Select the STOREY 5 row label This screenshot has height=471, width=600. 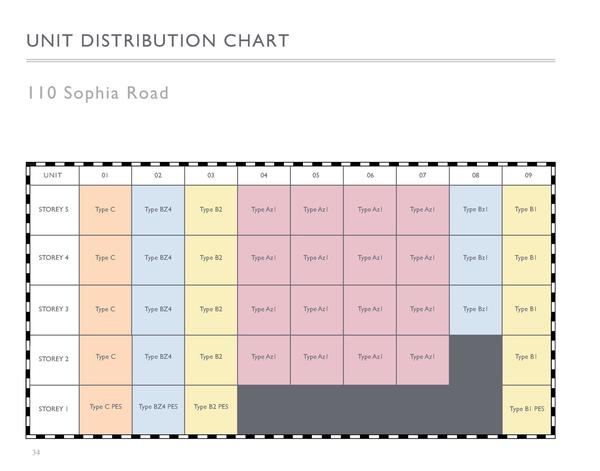click(x=53, y=210)
